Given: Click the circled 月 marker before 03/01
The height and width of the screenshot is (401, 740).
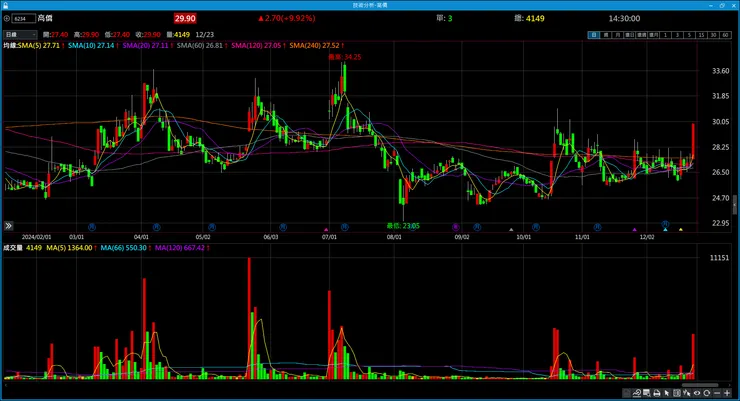Looking at the screenshot, I should [x=92, y=227].
